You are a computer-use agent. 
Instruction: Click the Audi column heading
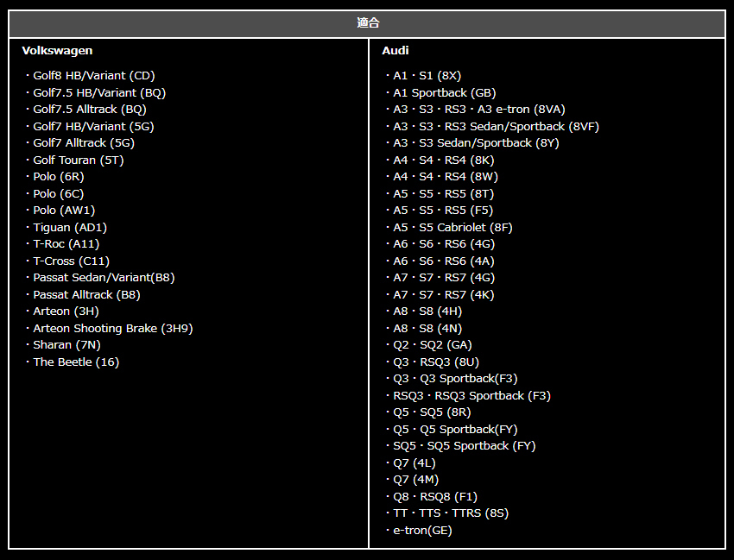(x=395, y=51)
